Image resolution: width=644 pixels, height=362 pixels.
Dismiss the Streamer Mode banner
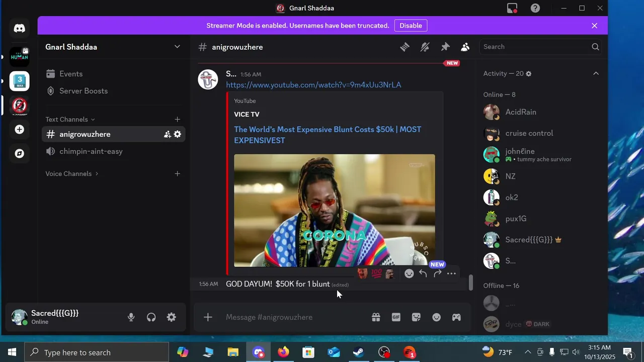tap(595, 26)
